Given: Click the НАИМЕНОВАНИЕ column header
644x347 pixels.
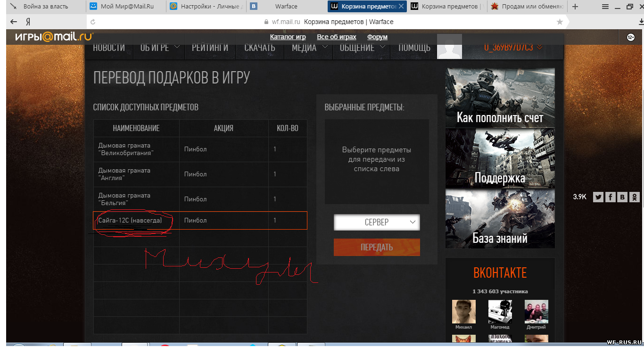Looking at the screenshot, I should point(136,128).
